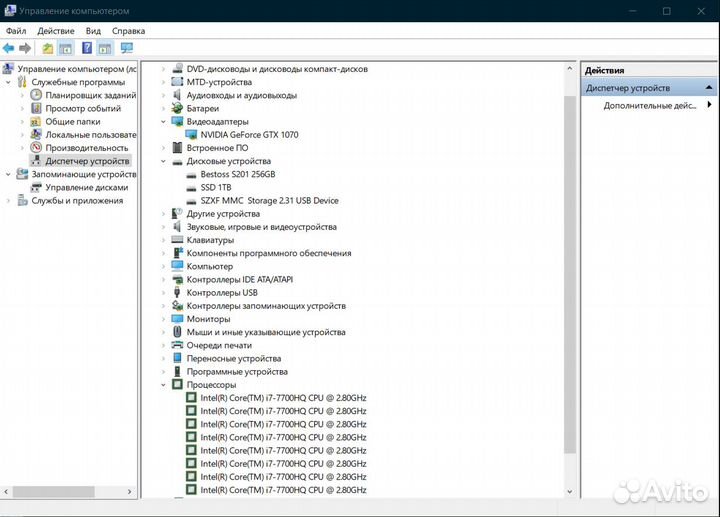720x517 pixels.
Task: Collapse the Видеоадаптеры category
Action: click(x=163, y=121)
